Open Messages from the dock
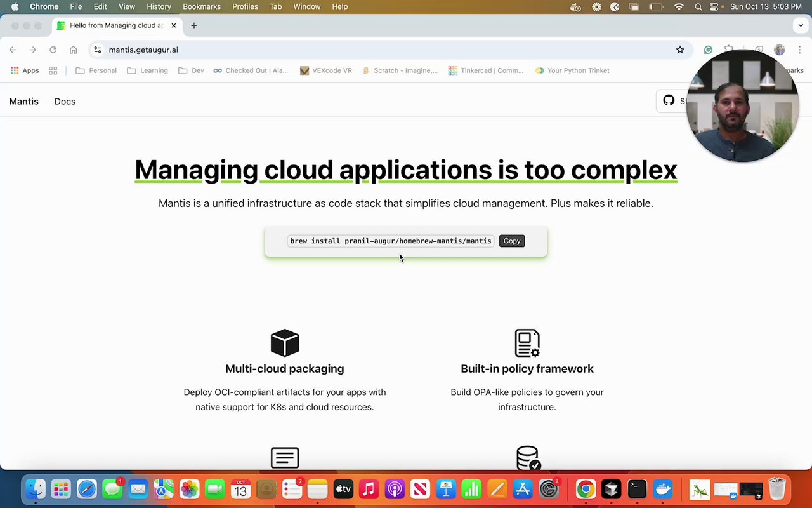Image resolution: width=812 pixels, height=508 pixels. (112, 489)
